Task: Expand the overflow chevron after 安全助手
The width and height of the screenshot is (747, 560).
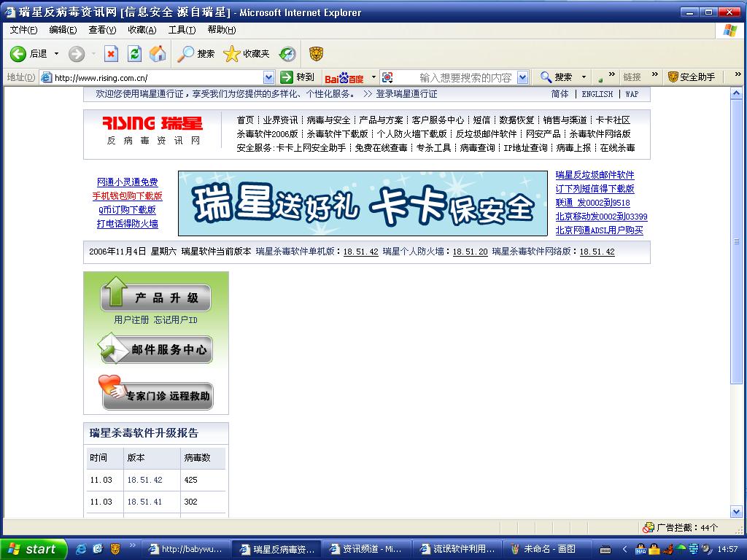Action: (738, 75)
